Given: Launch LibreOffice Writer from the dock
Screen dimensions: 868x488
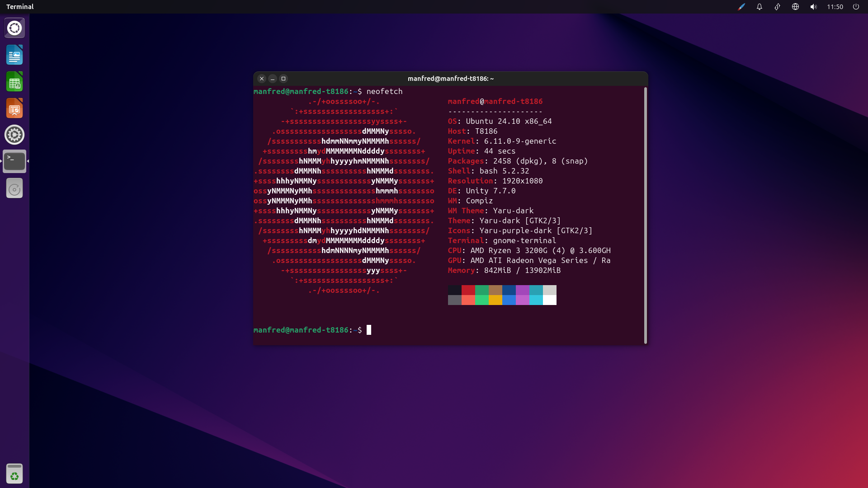Looking at the screenshot, I should click(14, 55).
